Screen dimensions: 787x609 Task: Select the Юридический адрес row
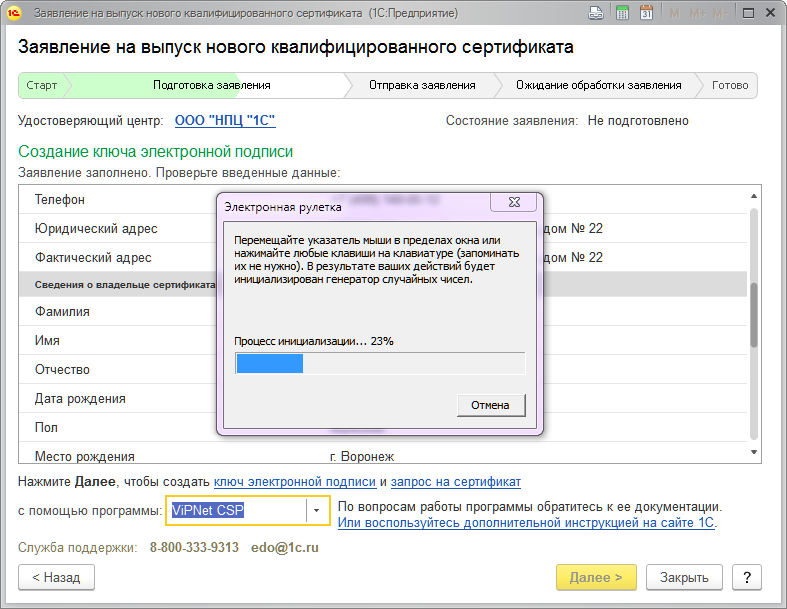(x=383, y=229)
